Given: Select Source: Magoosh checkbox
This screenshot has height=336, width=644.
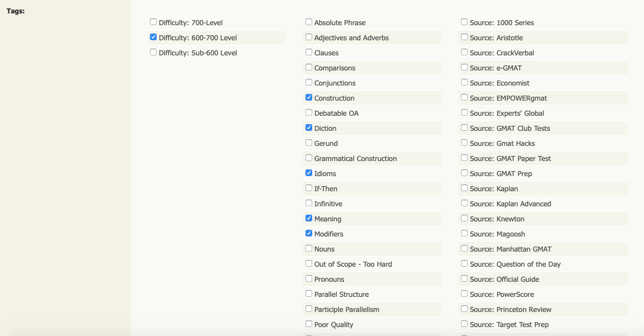Looking at the screenshot, I should [464, 234].
